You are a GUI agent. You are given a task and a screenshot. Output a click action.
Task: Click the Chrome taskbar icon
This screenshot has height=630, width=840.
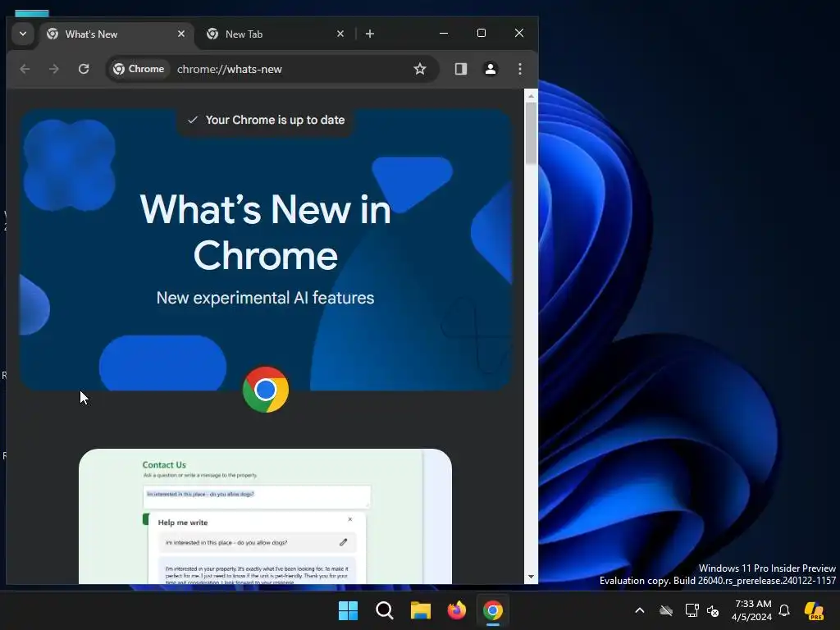point(493,610)
